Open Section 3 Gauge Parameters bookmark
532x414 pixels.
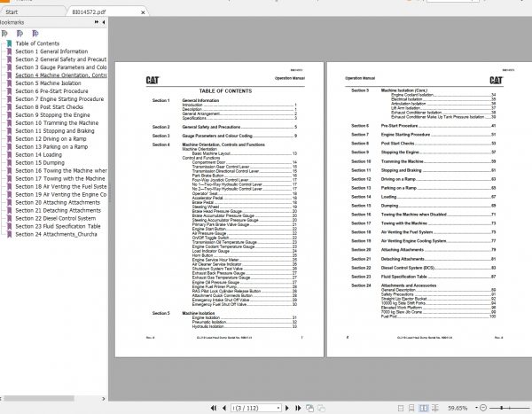60,67
